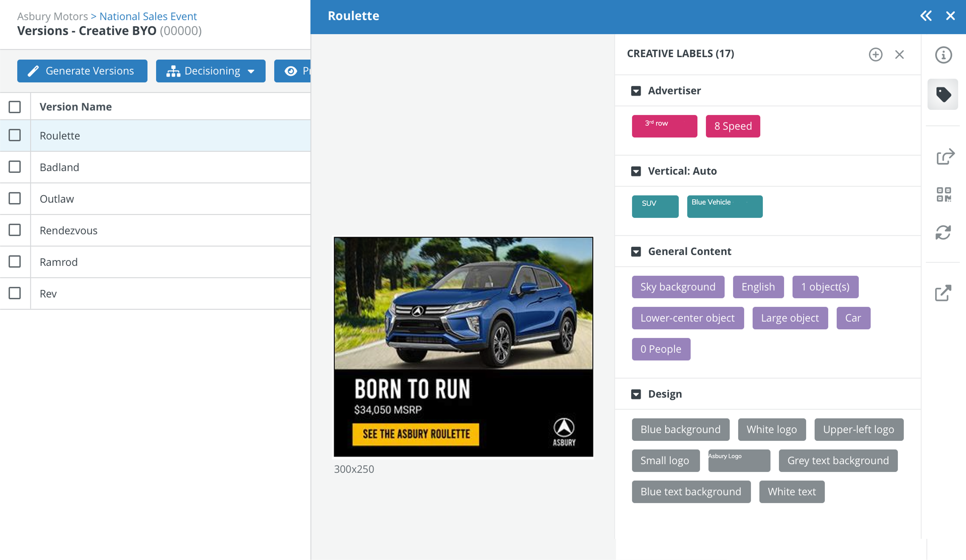This screenshot has height=560, width=966.
Task: Click the refresh sync icon
Action: point(943,232)
